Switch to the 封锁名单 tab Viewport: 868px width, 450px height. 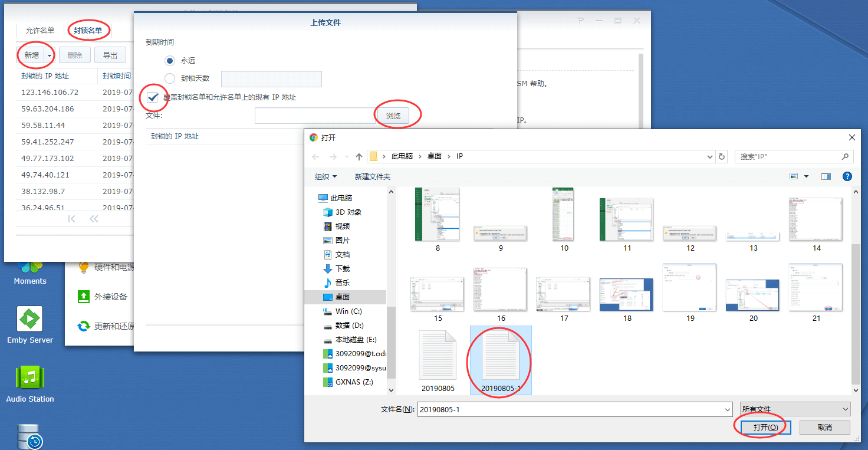click(x=88, y=31)
